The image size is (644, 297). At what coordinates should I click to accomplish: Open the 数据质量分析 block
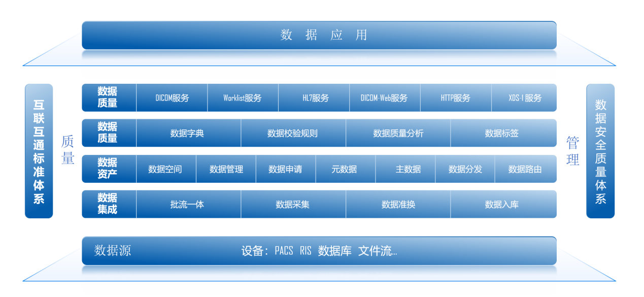pyautogui.click(x=398, y=134)
